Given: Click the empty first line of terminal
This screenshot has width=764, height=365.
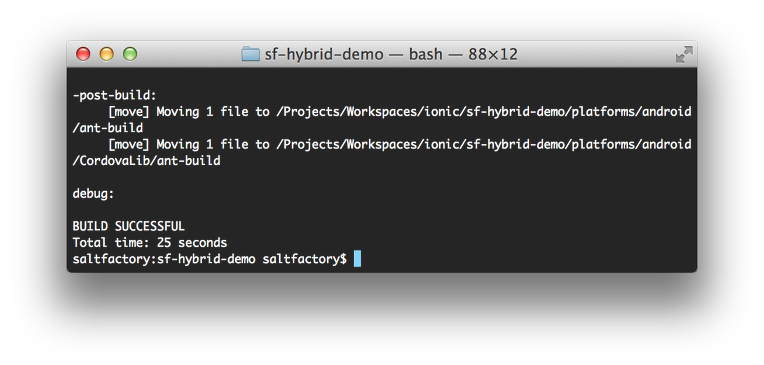Looking at the screenshot, I should point(382,79).
